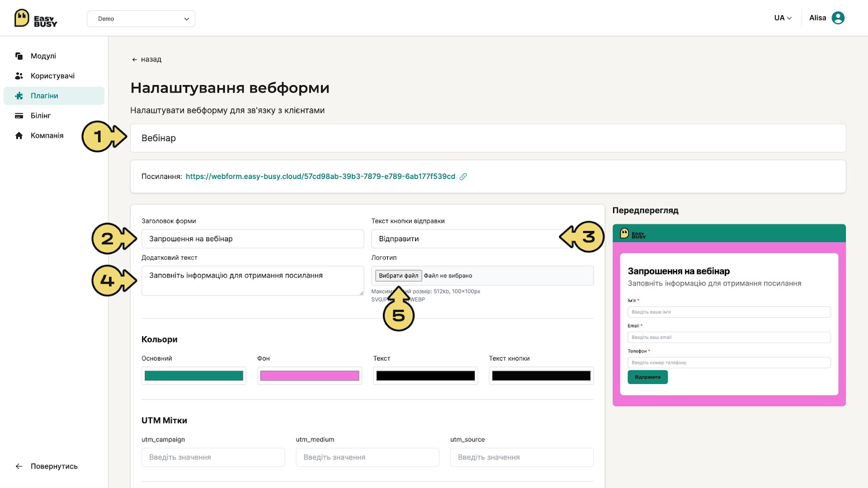Open the webform.easy-busy.cloud link

point(320,176)
